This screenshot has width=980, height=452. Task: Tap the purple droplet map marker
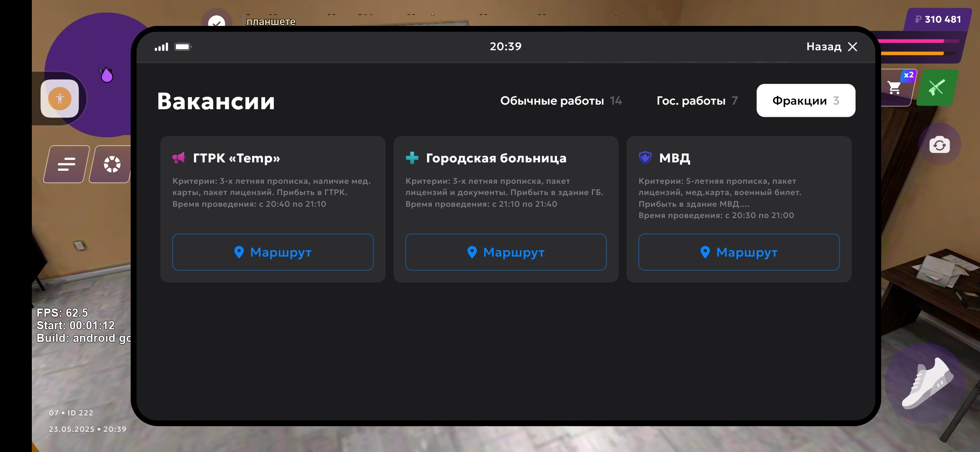coord(107,75)
